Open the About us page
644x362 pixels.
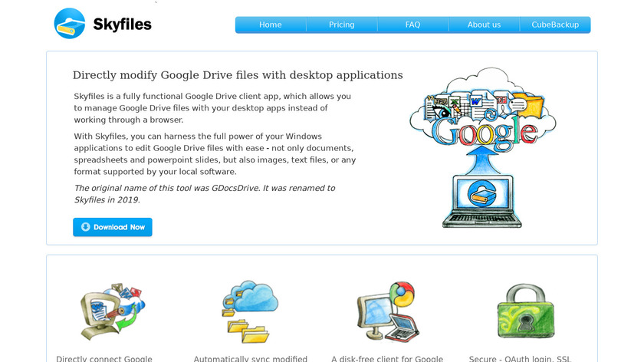[484, 25]
